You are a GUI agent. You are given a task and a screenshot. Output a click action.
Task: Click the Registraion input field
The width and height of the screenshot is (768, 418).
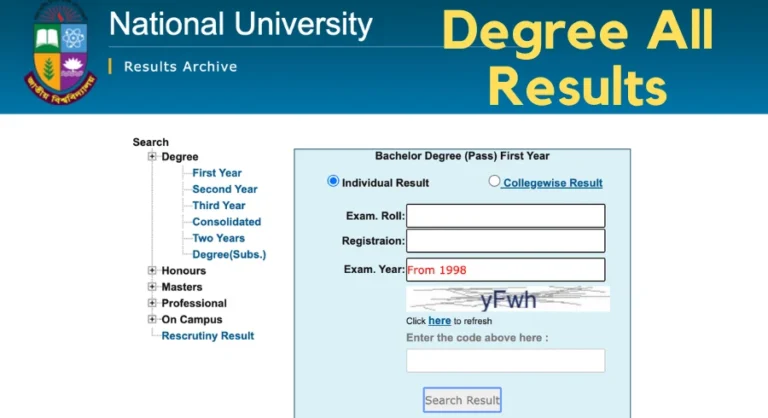(x=505, y=241)
